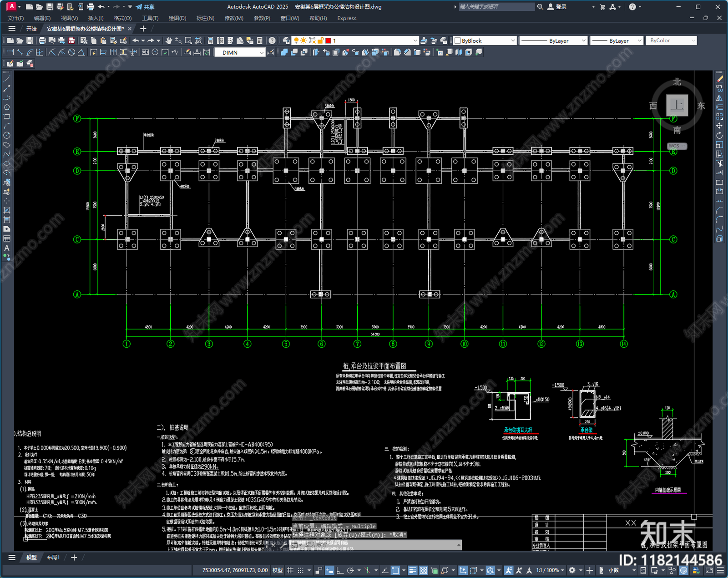Toggle transparency display in the status bar
The width and height of the screenshot is (728, 578).
(x=423, y=570)
